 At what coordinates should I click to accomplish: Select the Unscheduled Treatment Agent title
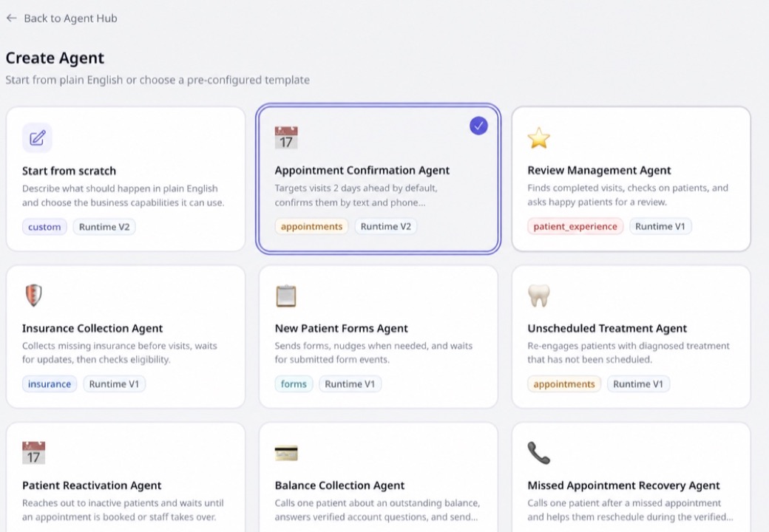[x=607, y=328]
